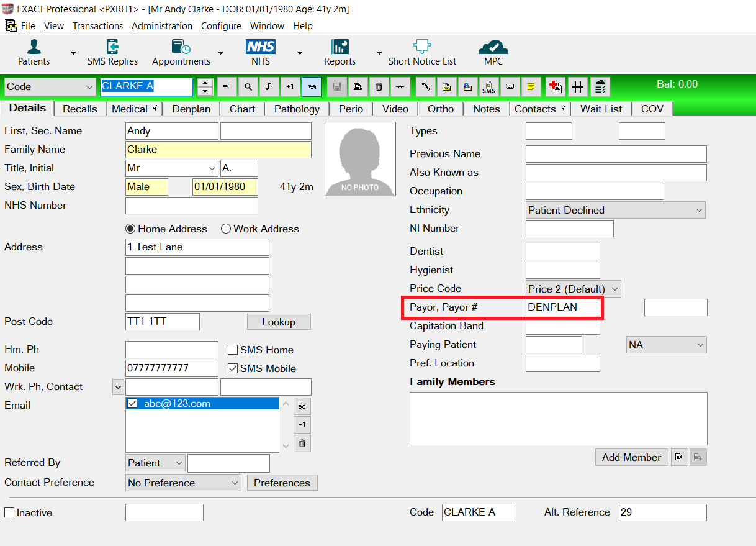Open the Ethnicity dropdown showing Patient Declined
This screenshot has height=546, width=756.
click(700, 210)
